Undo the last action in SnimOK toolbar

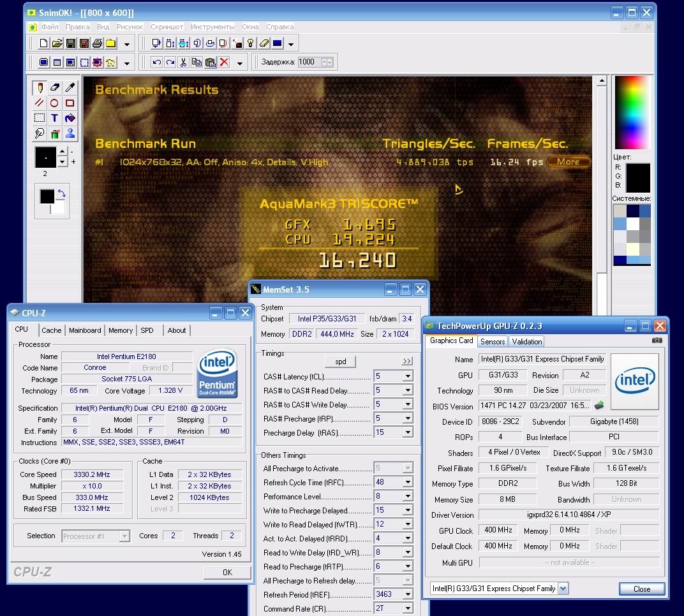click(156, 62)
